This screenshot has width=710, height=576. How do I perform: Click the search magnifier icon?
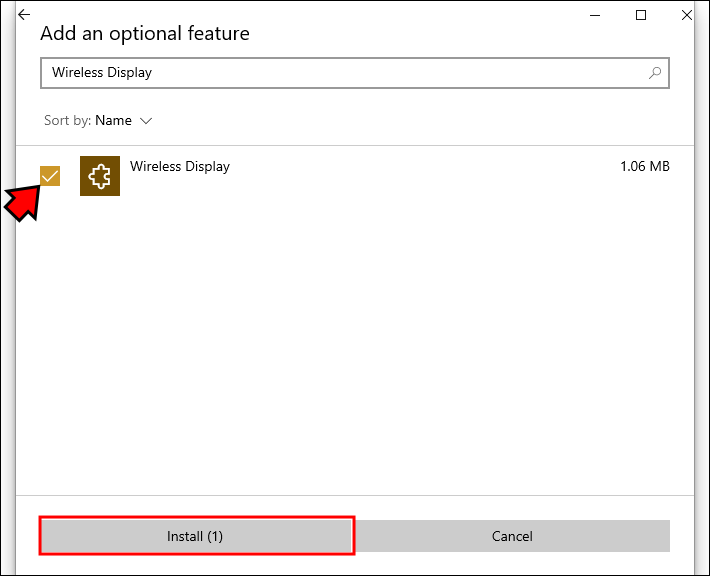pyautogui.click(x=655, y=73)
